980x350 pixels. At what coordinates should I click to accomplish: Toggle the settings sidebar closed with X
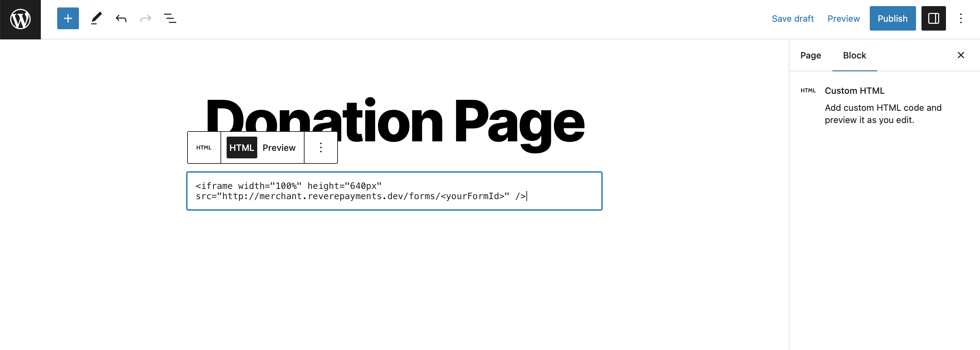tap(961, 55)
